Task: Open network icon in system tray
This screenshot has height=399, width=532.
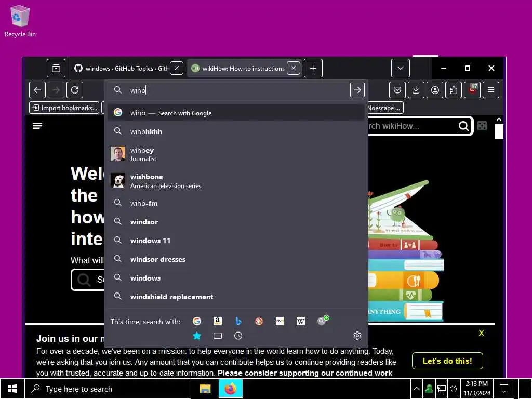Action: [x=441, y=389]
